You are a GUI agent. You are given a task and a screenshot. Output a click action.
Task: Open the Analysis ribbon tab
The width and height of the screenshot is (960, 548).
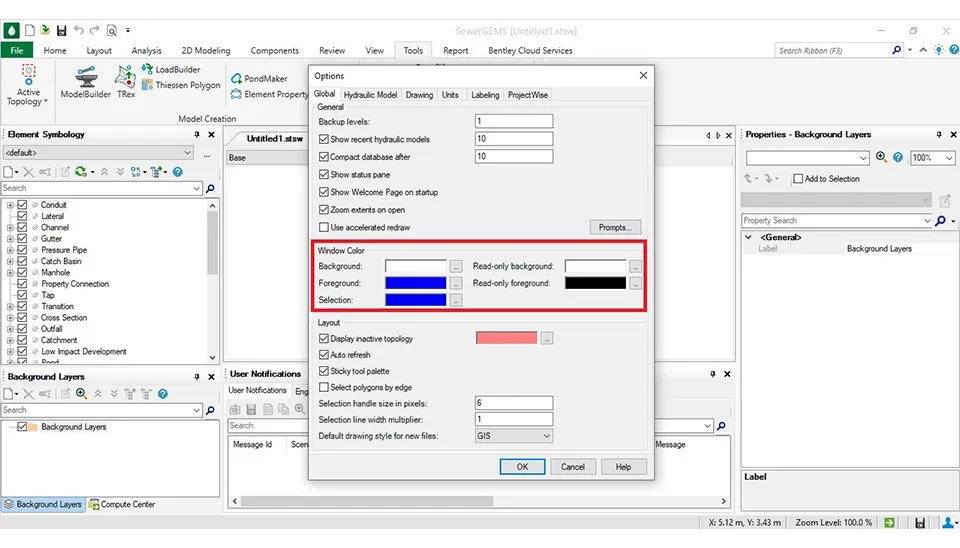pyautogui.click(x=146, y=51)
